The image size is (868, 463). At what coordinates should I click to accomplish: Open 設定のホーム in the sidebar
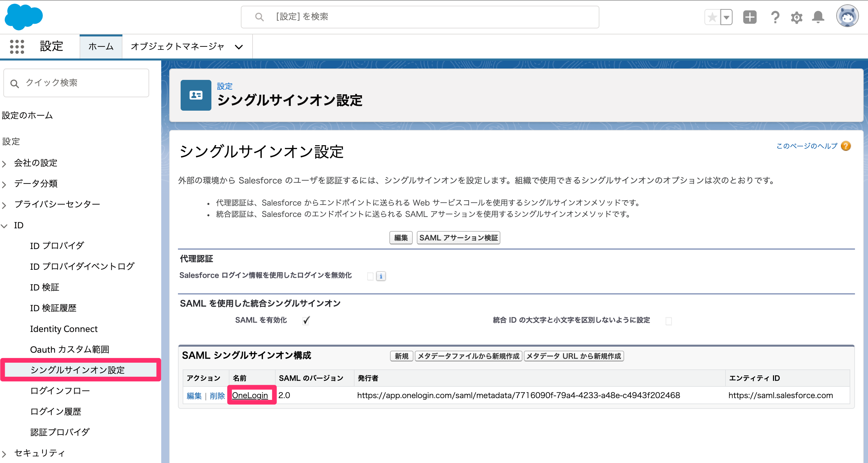[x=27, y=115]
